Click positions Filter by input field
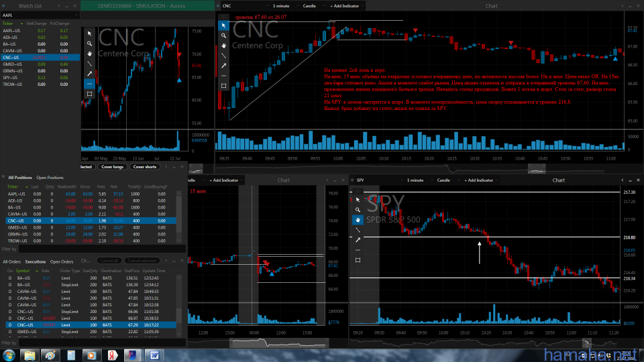Image resolution: width=644 pixels, height=362 pixels. pyautogui.click(x=102, y=249)
